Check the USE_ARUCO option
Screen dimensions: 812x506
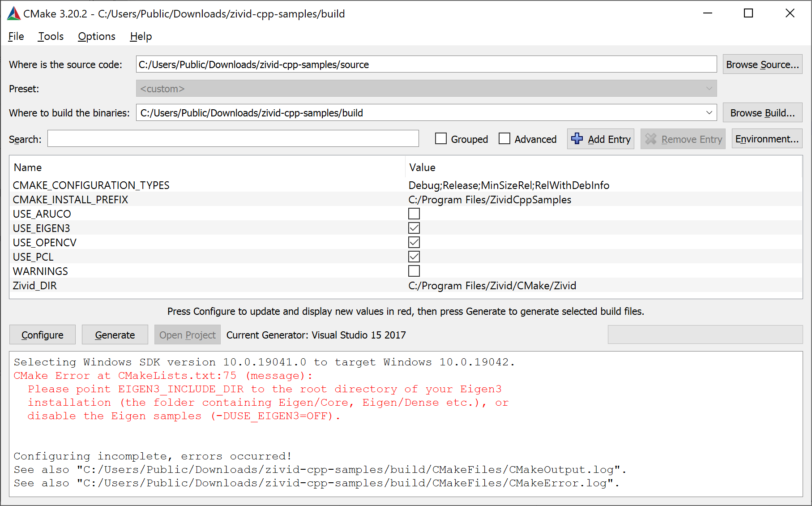click(x=414, y=214)
